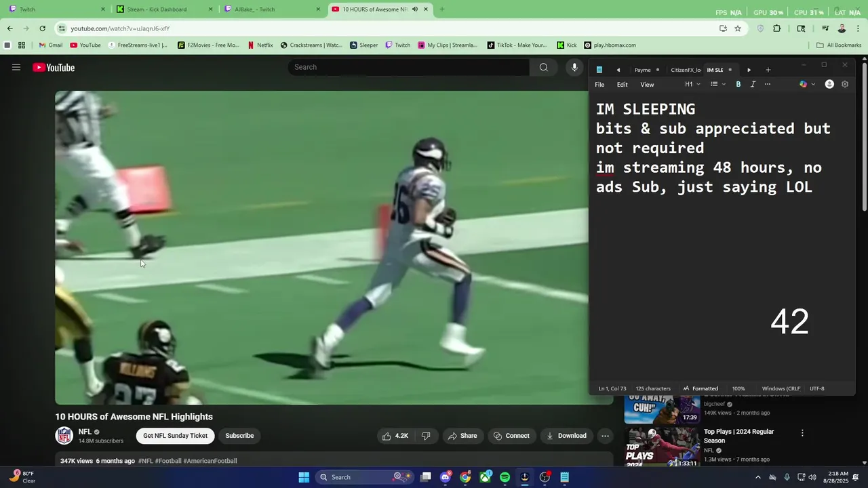Open Chrome extensions puzzle icon
868x488 pixels.
coord(777,28)
